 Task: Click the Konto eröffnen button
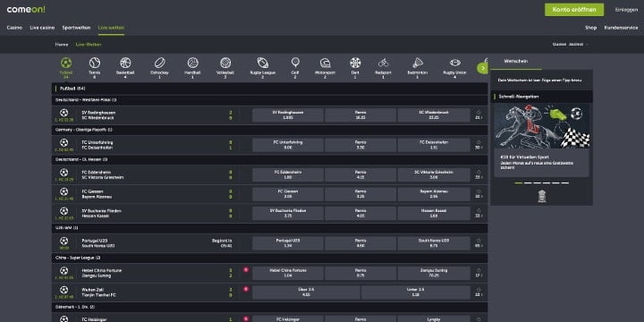pyautogui.click(x=574, y=10)
